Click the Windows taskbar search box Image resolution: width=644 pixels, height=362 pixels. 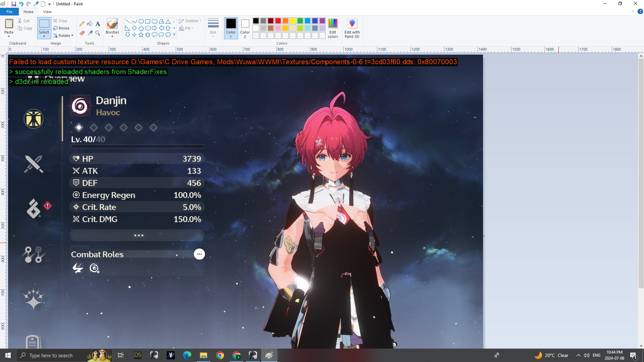(x=64, y=355)
